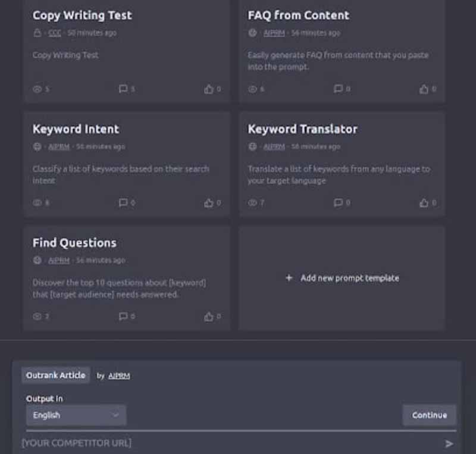Viewport: 476px width, 454px height.
Task: Open the FAQ from Content prompt title
Action: point(298,15)
